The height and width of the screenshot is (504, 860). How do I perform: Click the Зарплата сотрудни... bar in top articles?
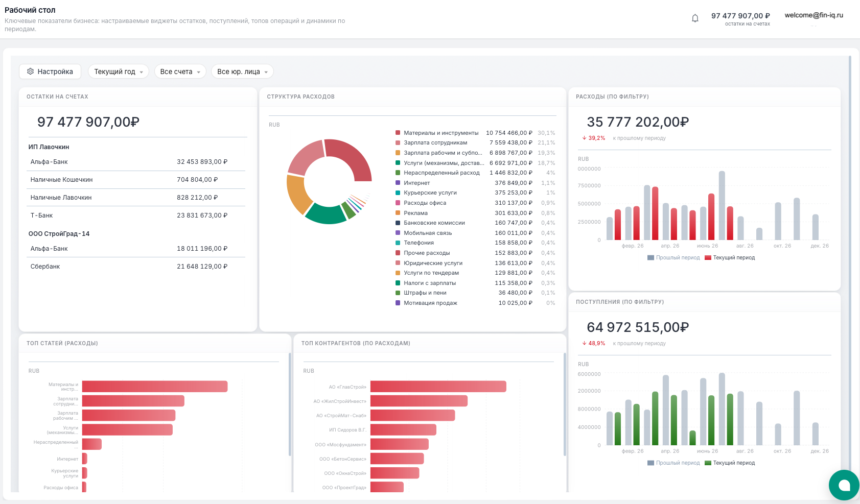coord(133,401)
